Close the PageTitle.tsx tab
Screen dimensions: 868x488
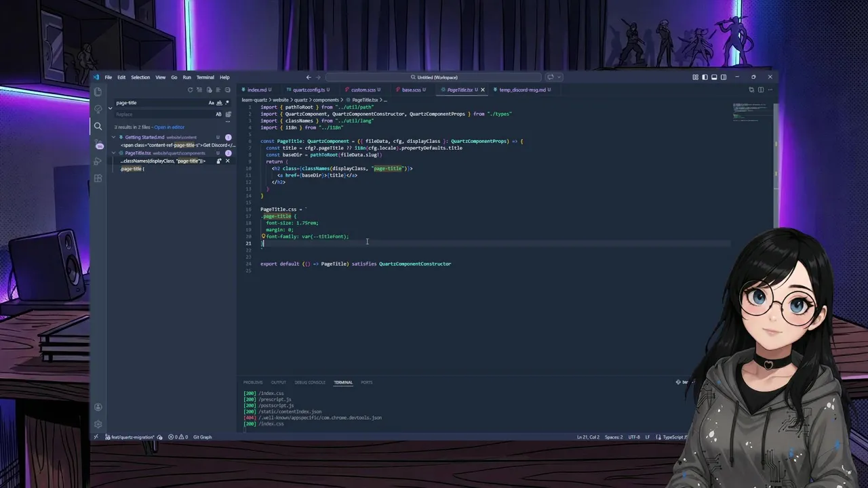click(x=483, y=89)
